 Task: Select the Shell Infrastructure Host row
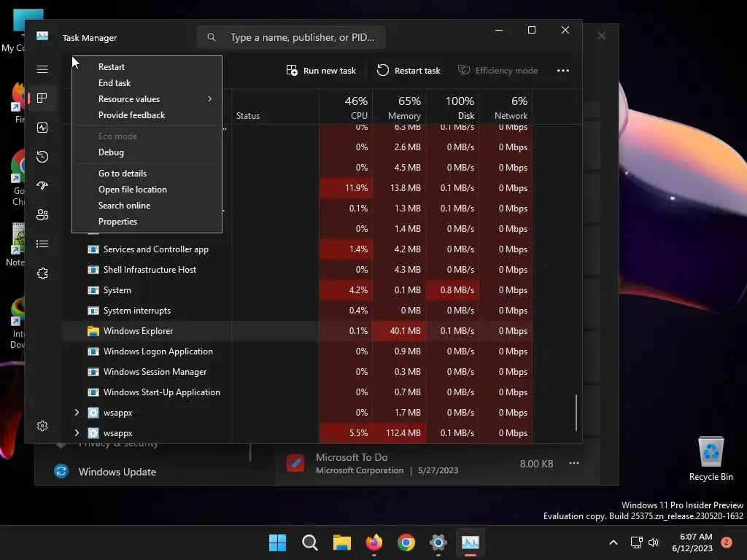point(298,270)
